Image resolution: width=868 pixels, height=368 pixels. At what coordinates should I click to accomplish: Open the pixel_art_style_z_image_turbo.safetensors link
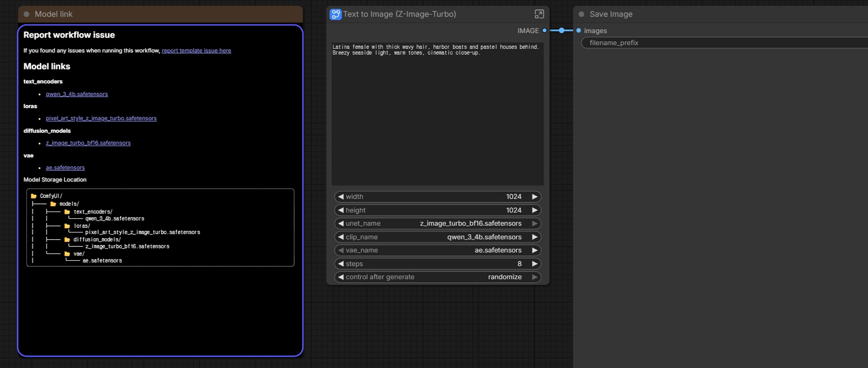[101, 118]
